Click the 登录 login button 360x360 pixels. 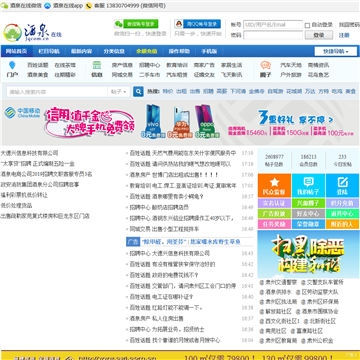point(319,35)
